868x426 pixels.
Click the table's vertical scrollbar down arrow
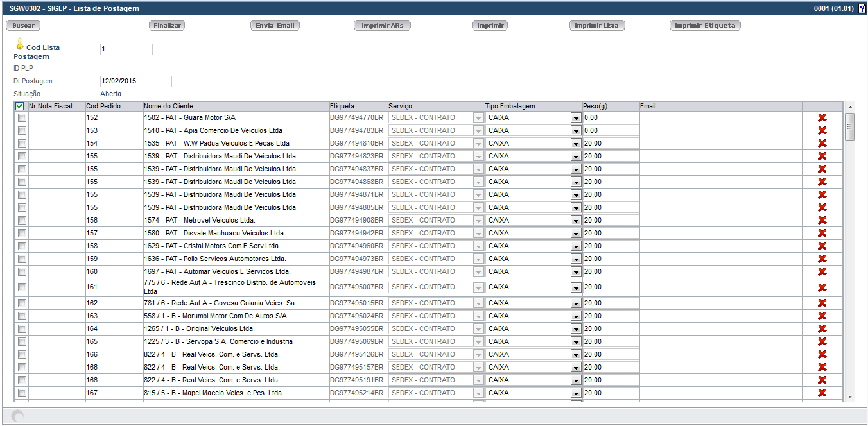pos(849,397)
